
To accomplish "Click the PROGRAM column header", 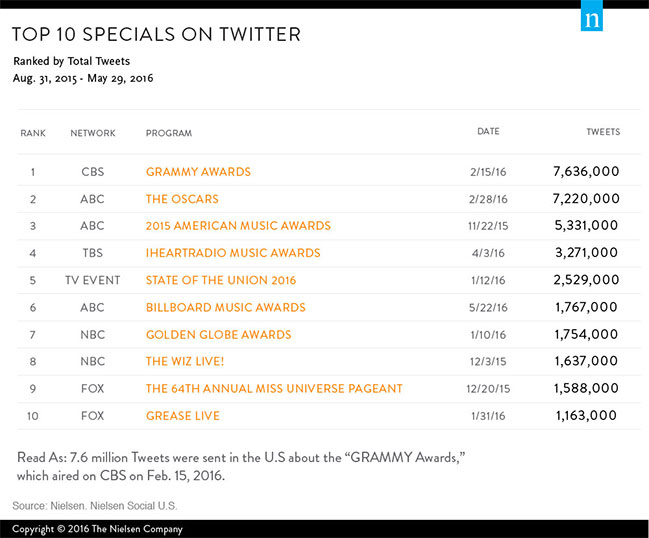I will coord(169,133).
